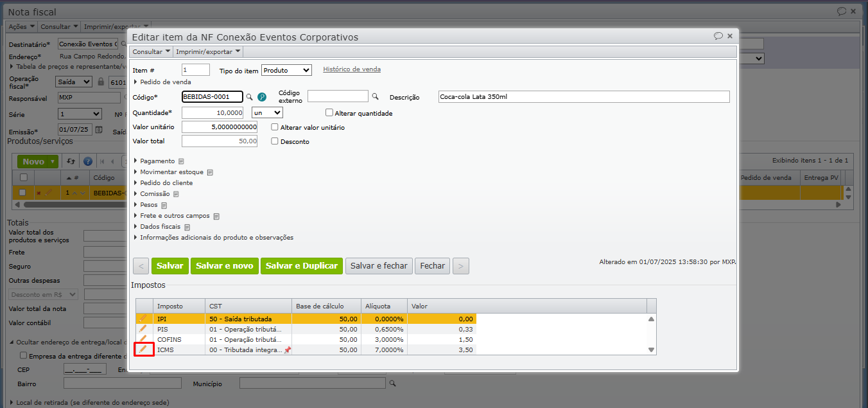868x408 pixels.
Task: Open Imprimir/exportar menu in the Editar item dialog
Action: (x=209, y=51)
